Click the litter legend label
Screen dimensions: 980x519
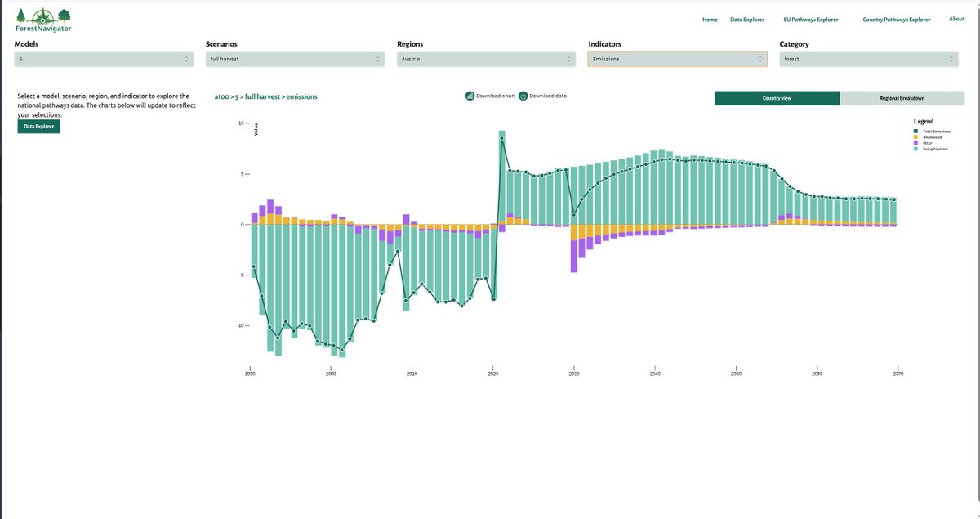pyautogui.click(x=927, y=142)
